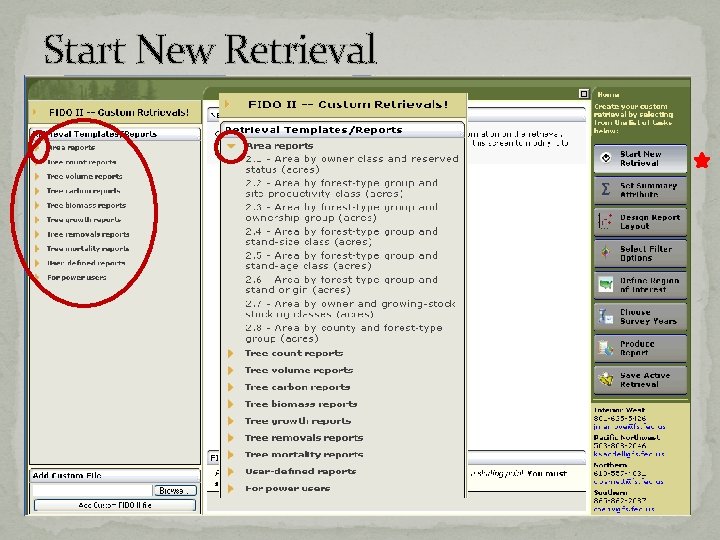Click the Browse button under Add Custom File
Image resolution: width=720 pixels, height=540 pixels.
coord(175,490)
